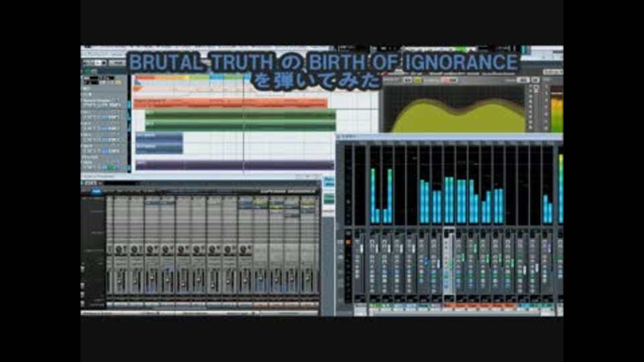This screenshot has width=644, height=362.
Task: Click the yellow-green EQ curve display
Action: (x=454, y=109)
